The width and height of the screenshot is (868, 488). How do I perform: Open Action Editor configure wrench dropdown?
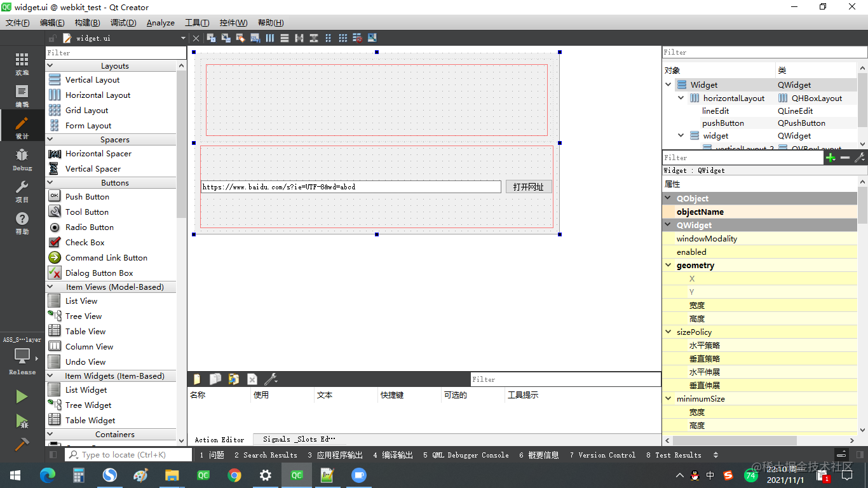point(271,379)
